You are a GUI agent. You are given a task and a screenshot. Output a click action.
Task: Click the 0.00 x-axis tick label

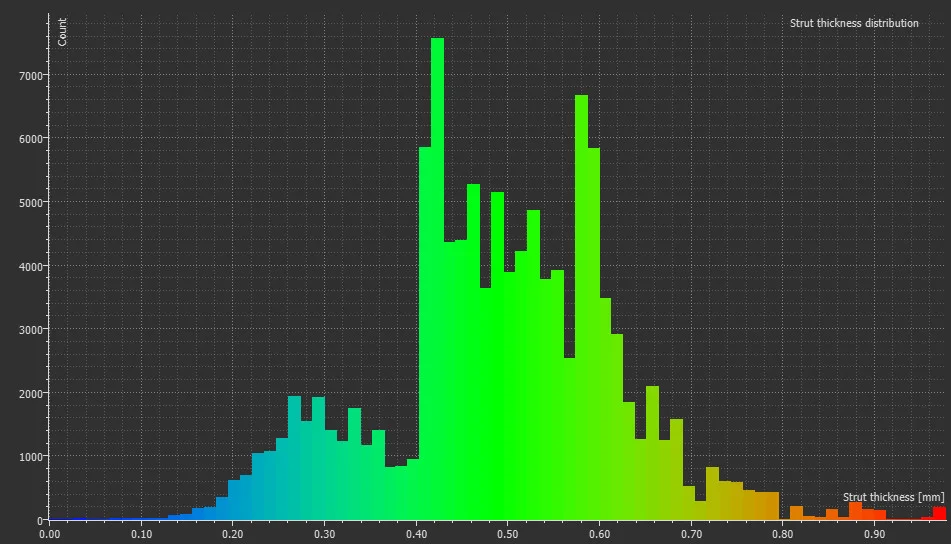(49, 534)
